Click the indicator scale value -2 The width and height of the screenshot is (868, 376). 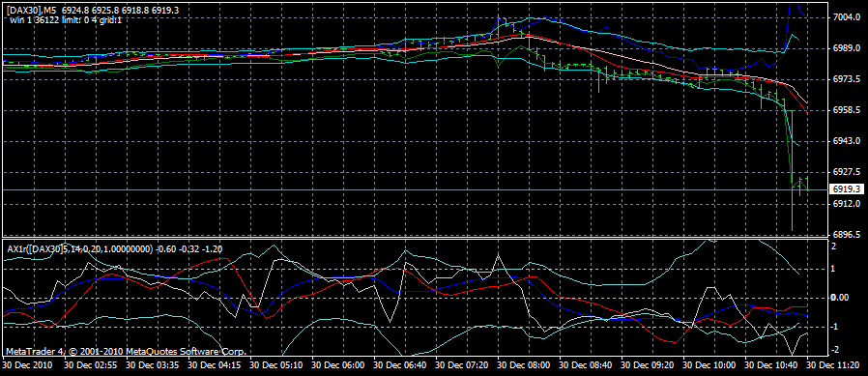pyautogui.click(x=835, y=349)
